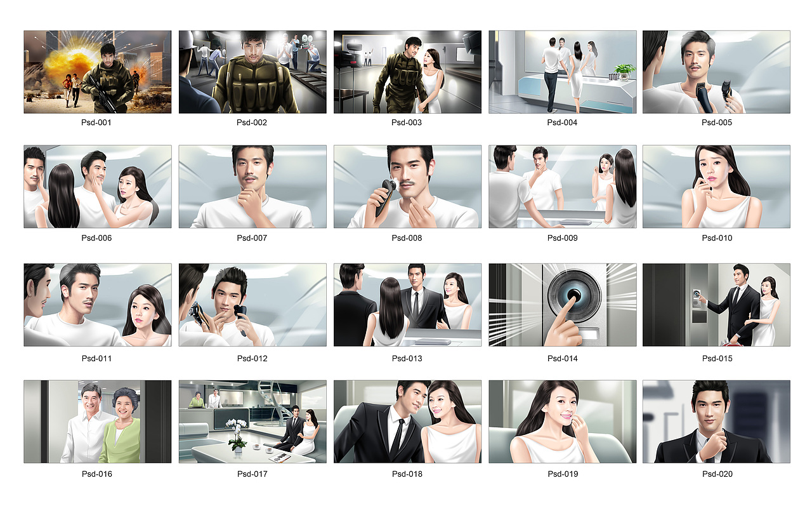Click the Psd-008 shaving thumbnail
Viewport: 812px width, 527px height.
click(x=407, y=187)
